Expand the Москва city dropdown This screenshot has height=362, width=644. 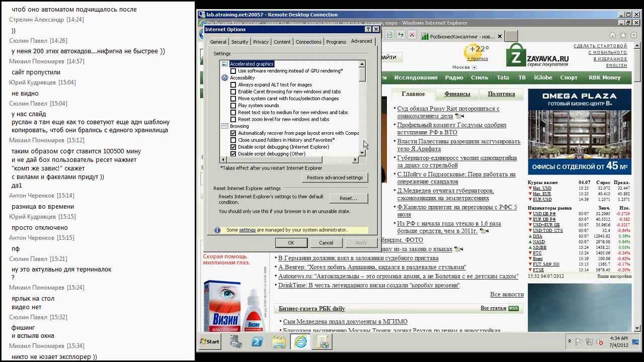(x=474, y=67)
